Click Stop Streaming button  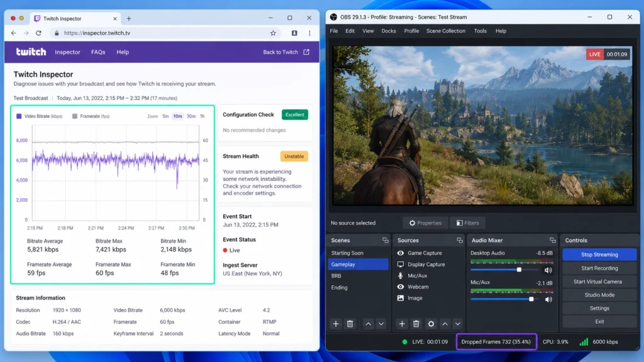tap(599, 255)
